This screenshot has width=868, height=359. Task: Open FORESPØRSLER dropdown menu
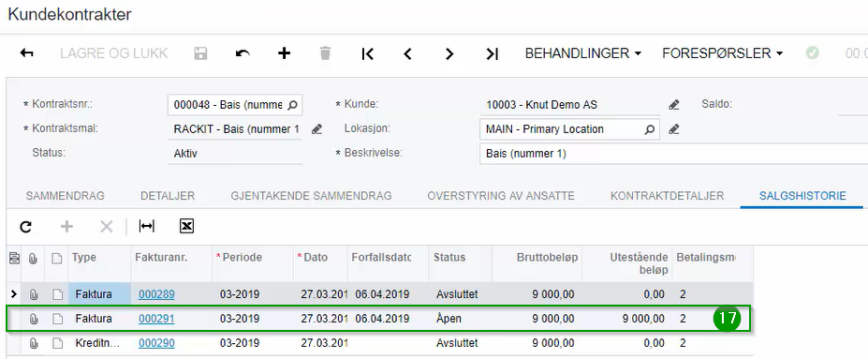click(x=723, y=53)
